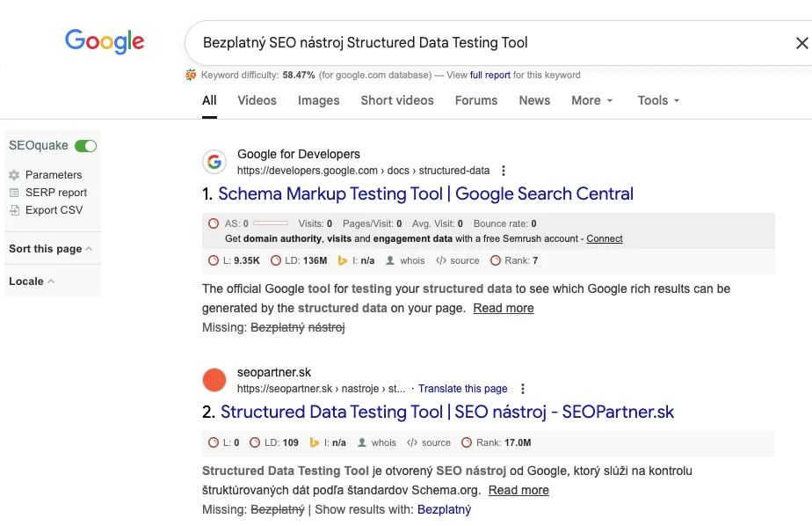Click full report keyword difficulty link
Screen dimensions: 812x526
pyautogui.click(x=489, y=76)
